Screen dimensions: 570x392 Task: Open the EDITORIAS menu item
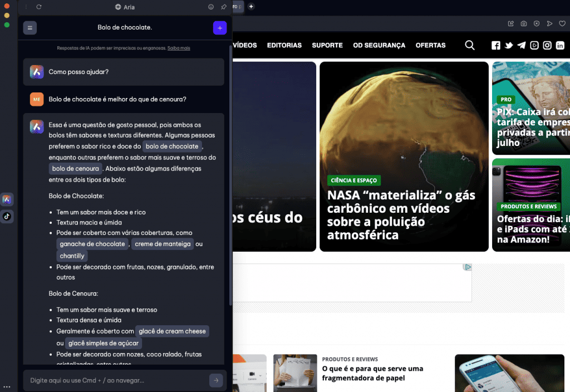pos(284,45)
